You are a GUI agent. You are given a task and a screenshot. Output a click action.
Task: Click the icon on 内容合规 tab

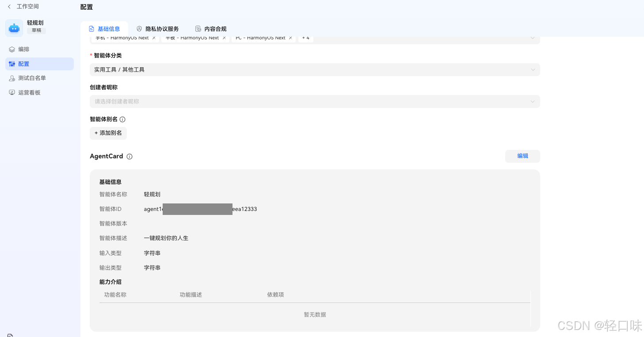[x=198, y=29]
